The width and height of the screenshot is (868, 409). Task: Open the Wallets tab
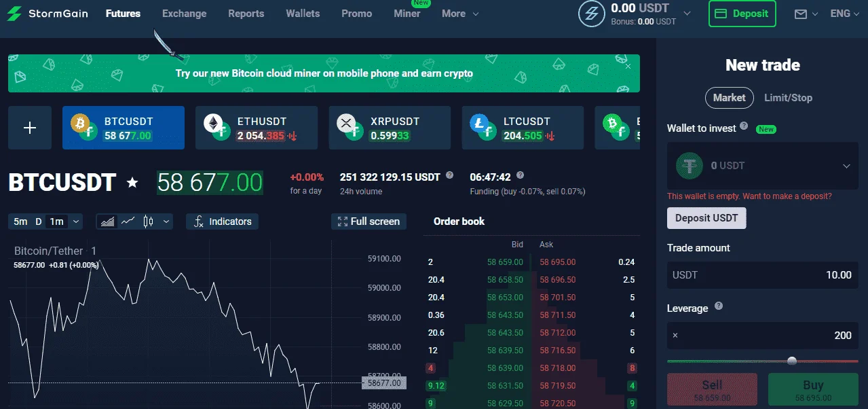[x=303, y=14]
